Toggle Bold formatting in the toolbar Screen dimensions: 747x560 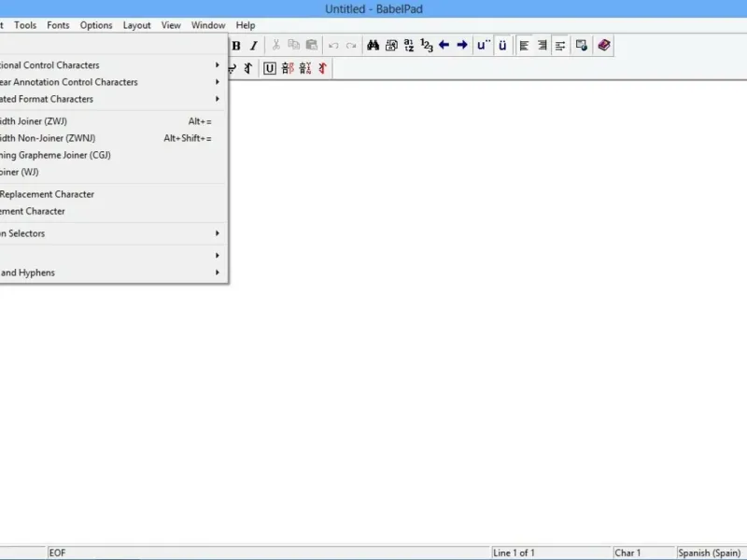pyautogui.click(x=236, y=46)
